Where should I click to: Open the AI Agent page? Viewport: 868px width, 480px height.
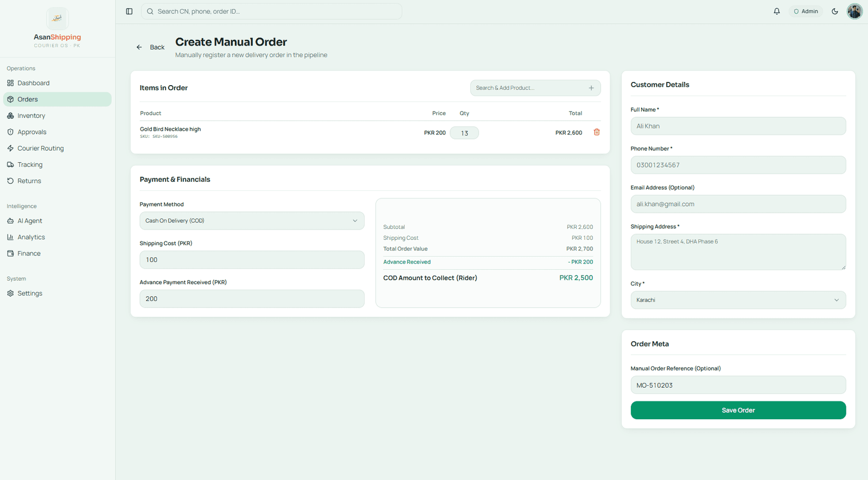coord(58,221)
